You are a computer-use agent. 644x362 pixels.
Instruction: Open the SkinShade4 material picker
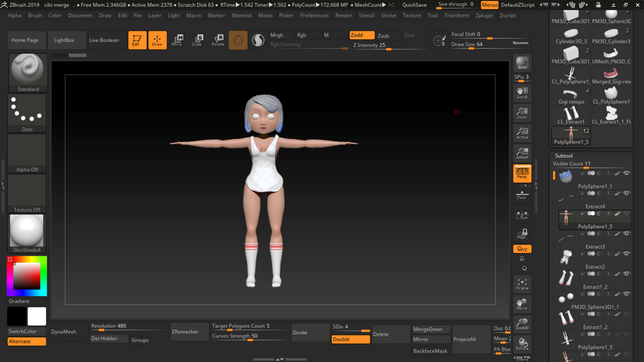[27, 233]
